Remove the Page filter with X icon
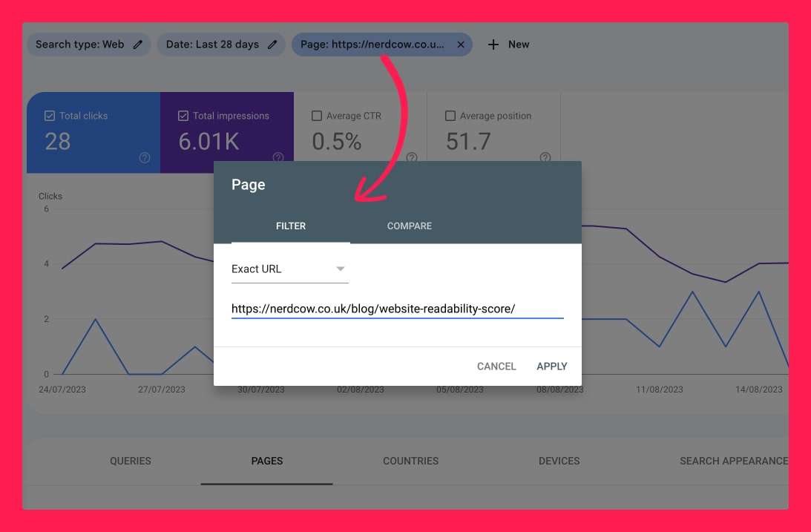811x532 pixels. [x=460, y=45]
